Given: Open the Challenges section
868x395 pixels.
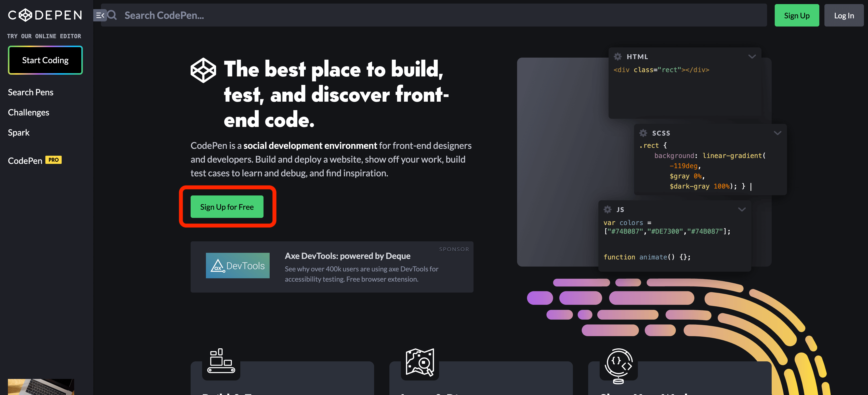Looking at the screenshot, I should pyautogui.click(x=28, y=112).
